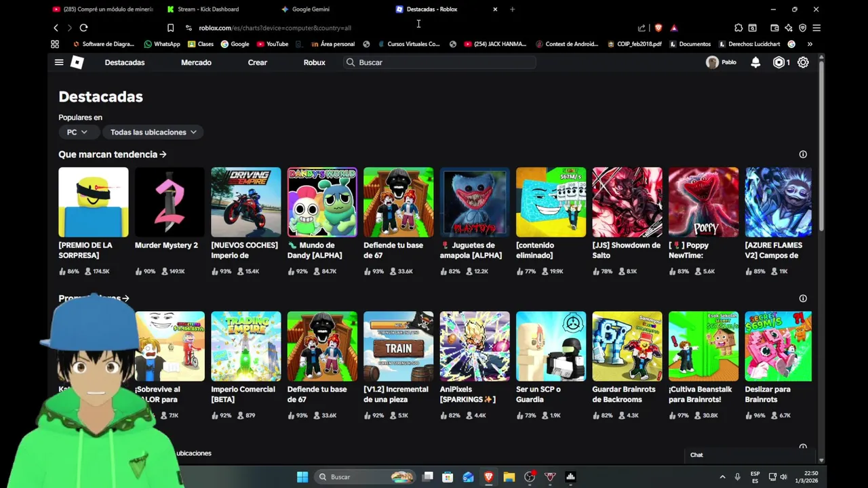Open Brave VPN shield icon

tap(803, 28)
